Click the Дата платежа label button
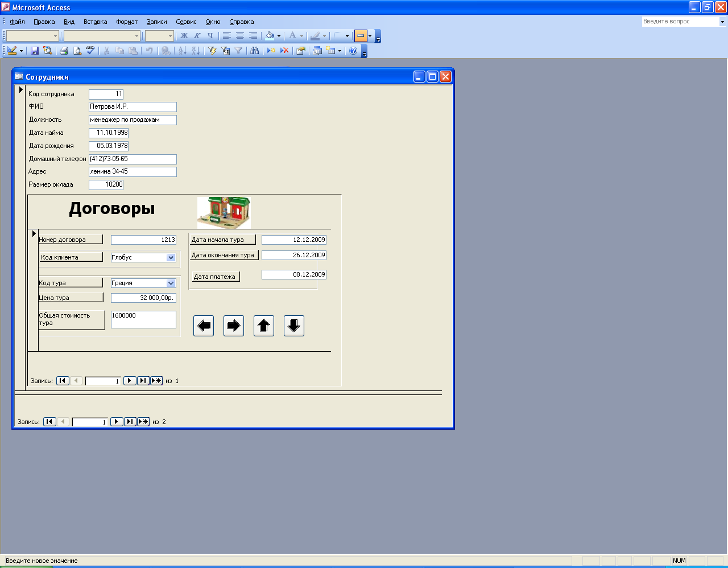This screenshot has width=728, height=568. point(215,277)
